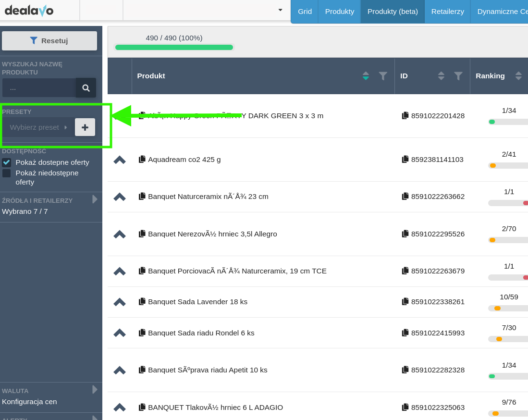Collapse the Aquadream co2 425 g row

pyautogui.click(x=120, y=160)
